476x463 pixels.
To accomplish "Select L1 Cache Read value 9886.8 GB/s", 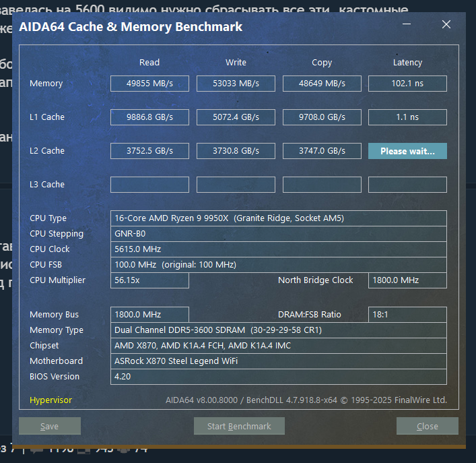I will 149,117.
